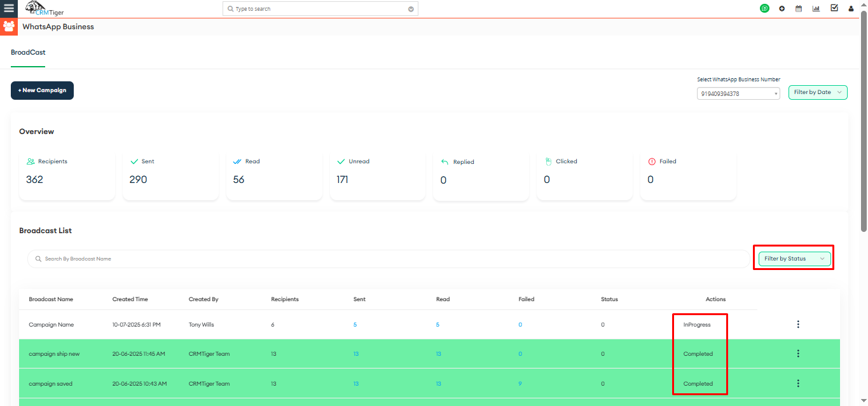Viewport: 868px width, 406px height.
Task: Click the 'Tony Wills' creator cell
Action: point(202,325)
